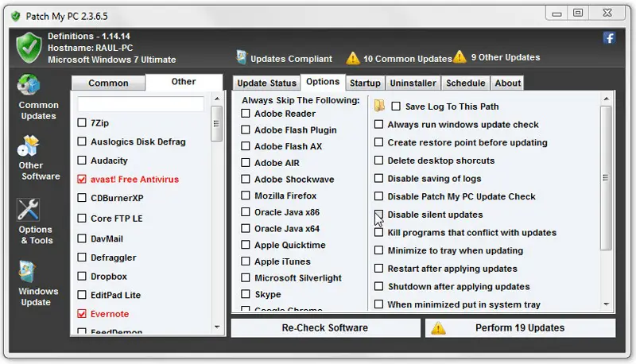The image size is (636, 364).
Task: Click the software list scrollbar thumb
Action: pyautogui.click(x=217, y=124)
